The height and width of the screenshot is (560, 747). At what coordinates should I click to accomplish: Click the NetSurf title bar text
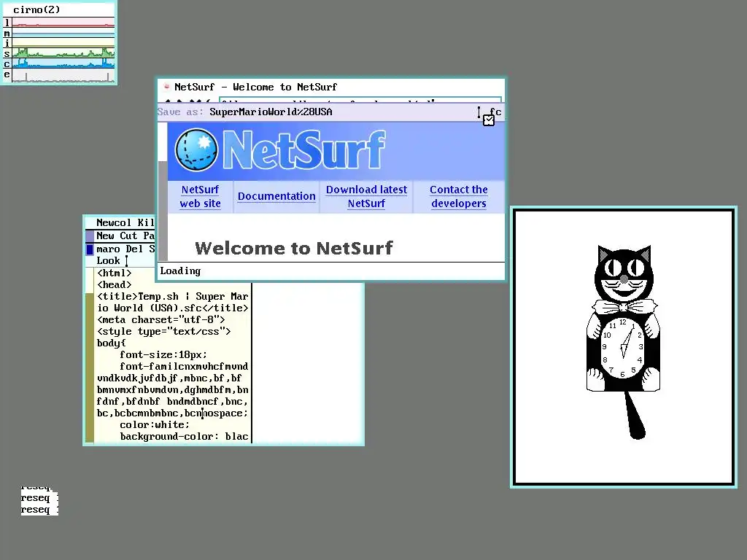(x=256, y=87)
